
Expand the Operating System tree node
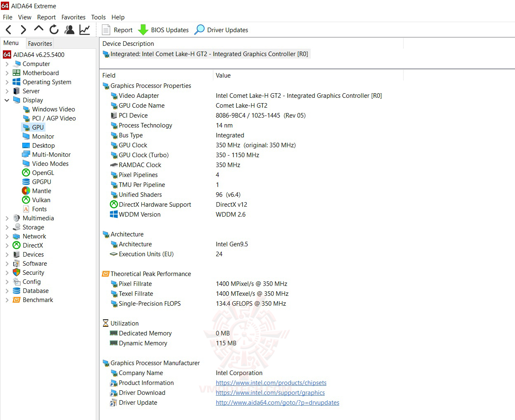[7, 82]
